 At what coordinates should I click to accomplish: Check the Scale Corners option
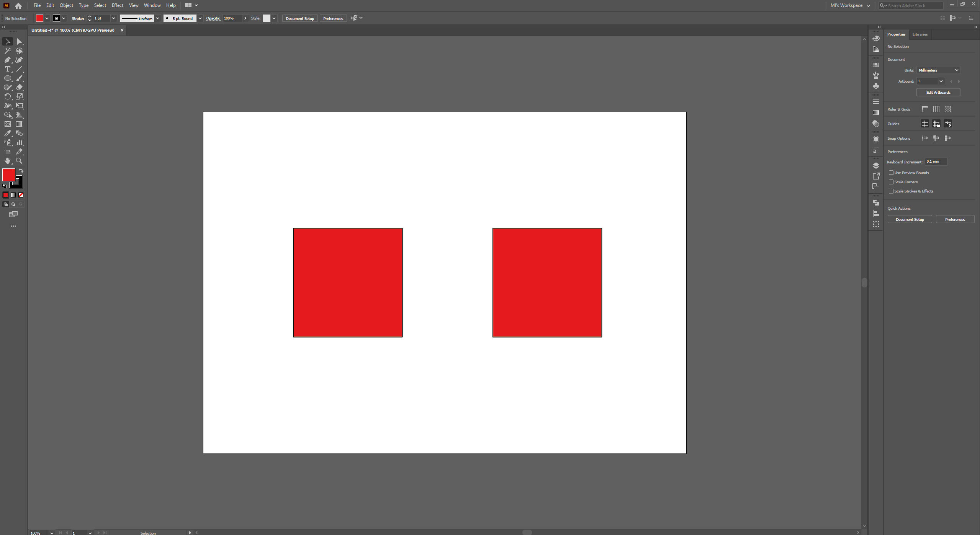point(891,182)
